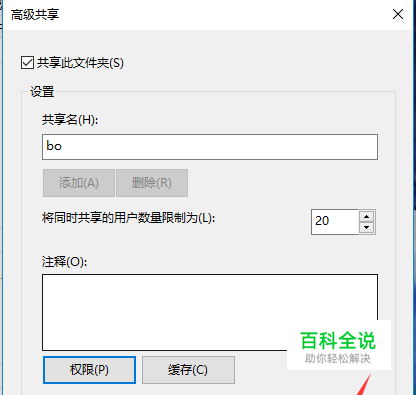
Task: Click the green 百科全说 watermark logo
Action: click(338, 340)
